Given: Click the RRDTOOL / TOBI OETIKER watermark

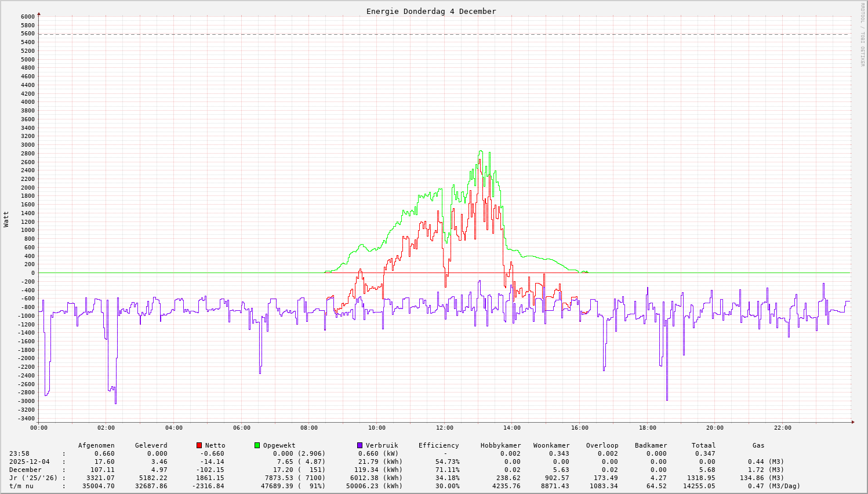Looking at the screenshot, I should click(x=862, y=35).
